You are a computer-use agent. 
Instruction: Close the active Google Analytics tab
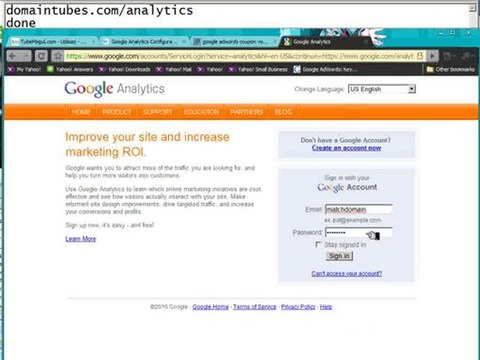[366, 42]
